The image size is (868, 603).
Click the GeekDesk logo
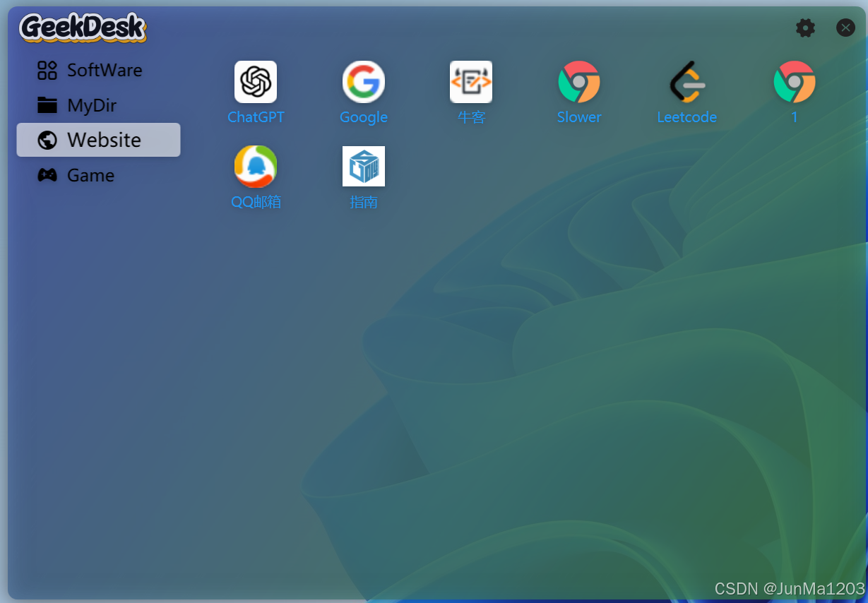(x=83, y=28)
